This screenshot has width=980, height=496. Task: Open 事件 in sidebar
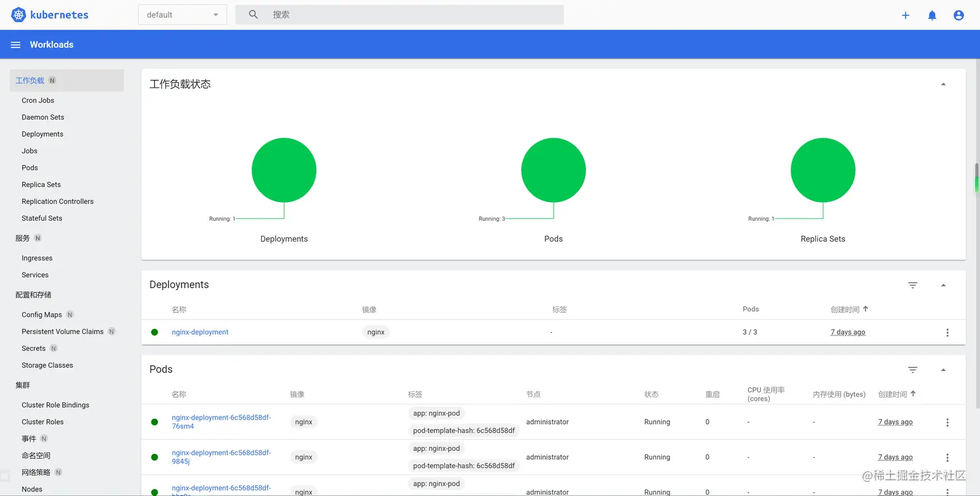tap(29, 438)
